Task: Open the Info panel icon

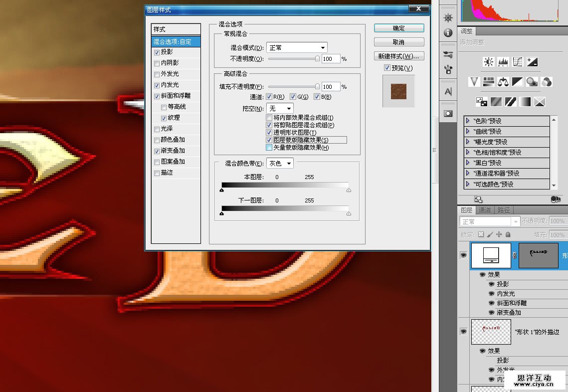Action: click(x=448, y=33)
